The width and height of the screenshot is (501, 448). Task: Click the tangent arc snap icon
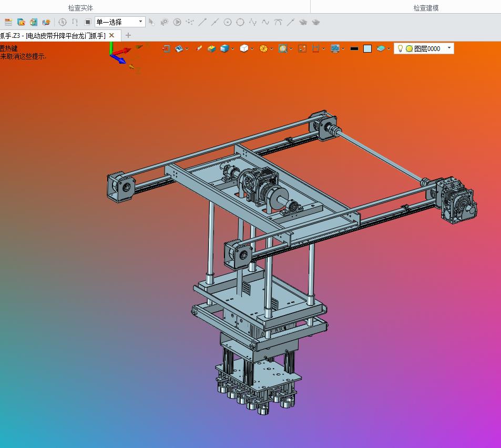(x=278, y=22)
